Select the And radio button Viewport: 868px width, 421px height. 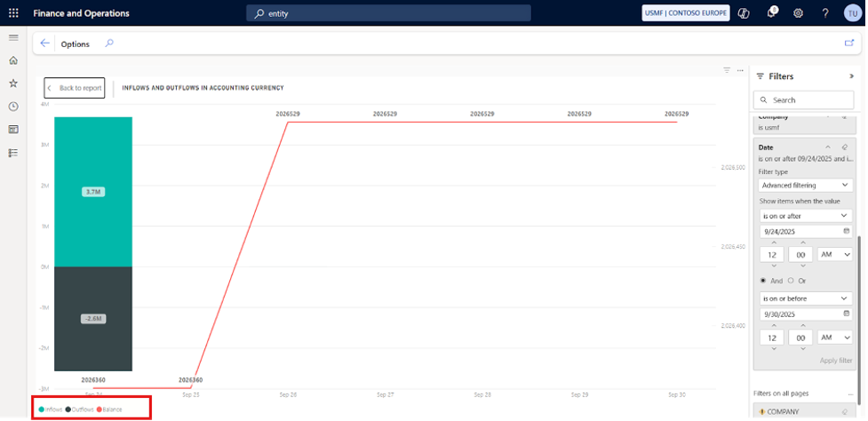click(762, 280)
